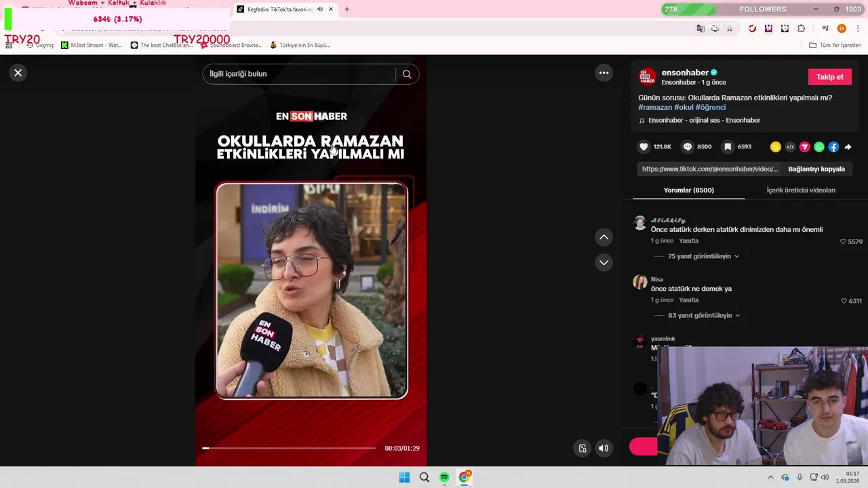
Task: Like the comment with 5579 likes
Action: point(843,242)
